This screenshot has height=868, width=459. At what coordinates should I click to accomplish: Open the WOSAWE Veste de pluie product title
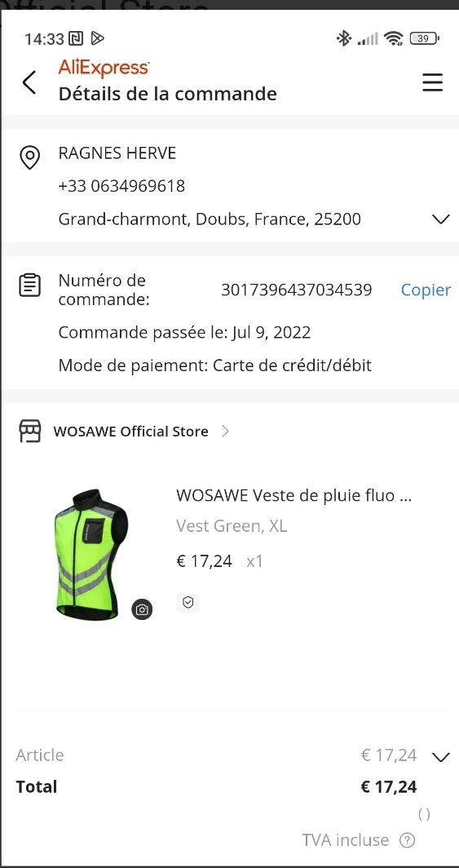[293, 495]
